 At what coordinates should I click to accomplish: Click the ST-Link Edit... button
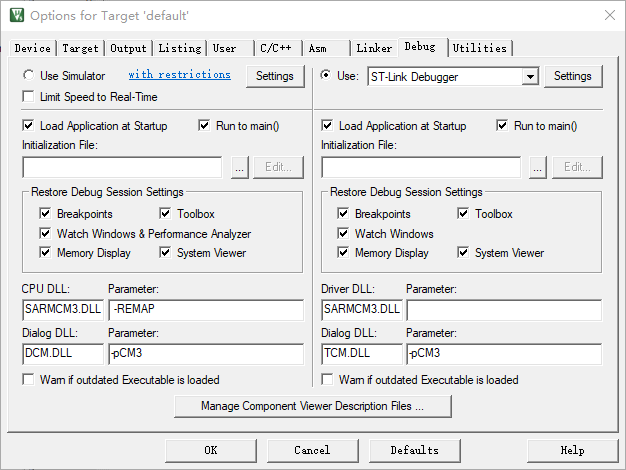[577, 167]
